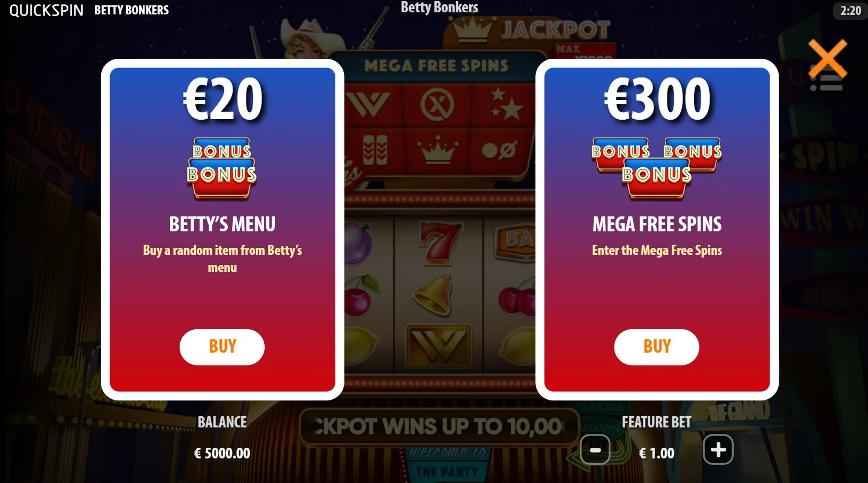Buy the €300 Mega Free Spins feature
Image resolution: width=868 pixels, height=483 pixels.
[x=657, y=347]
